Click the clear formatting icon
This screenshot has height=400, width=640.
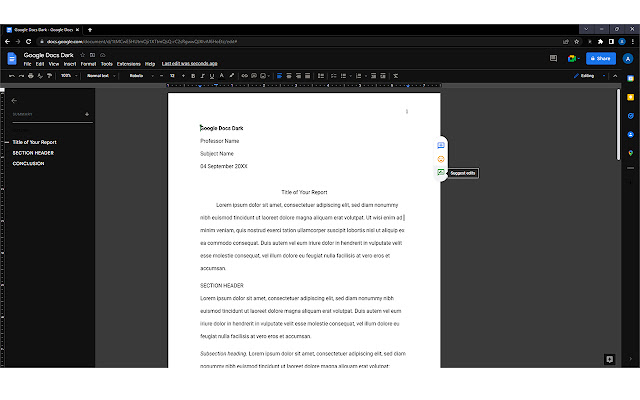[396, 76]
